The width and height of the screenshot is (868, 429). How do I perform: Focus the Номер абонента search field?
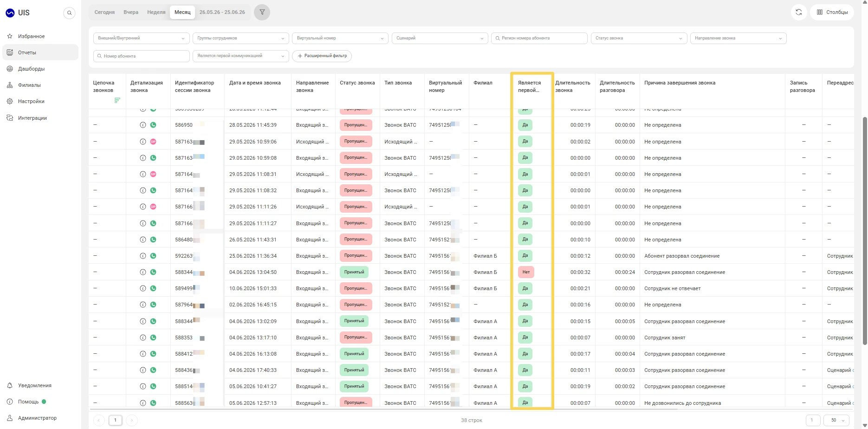point(142,56)
